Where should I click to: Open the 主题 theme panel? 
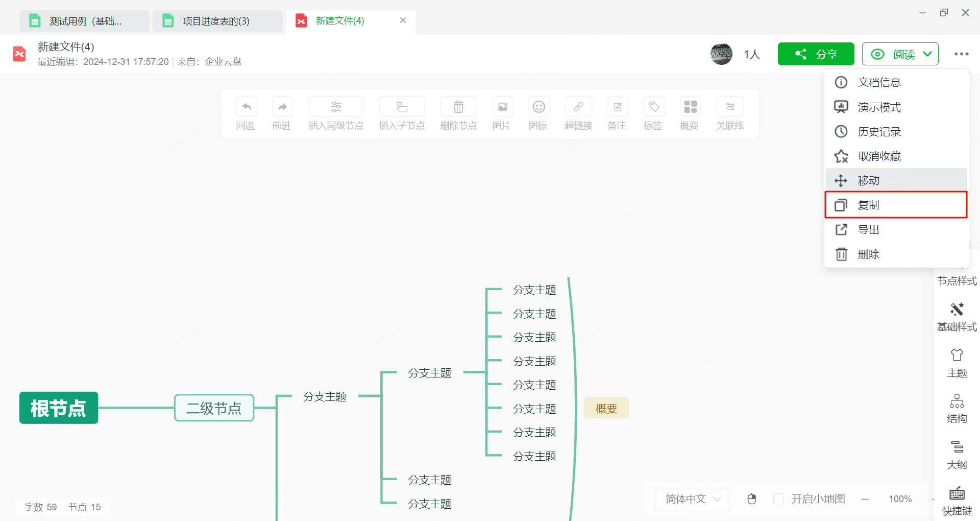click(957, 363)
